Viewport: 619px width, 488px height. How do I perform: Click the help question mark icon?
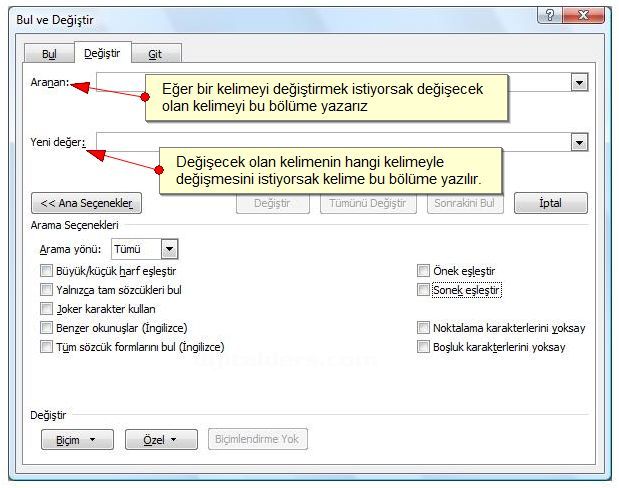pyautogui.click(x=550, y=15)
